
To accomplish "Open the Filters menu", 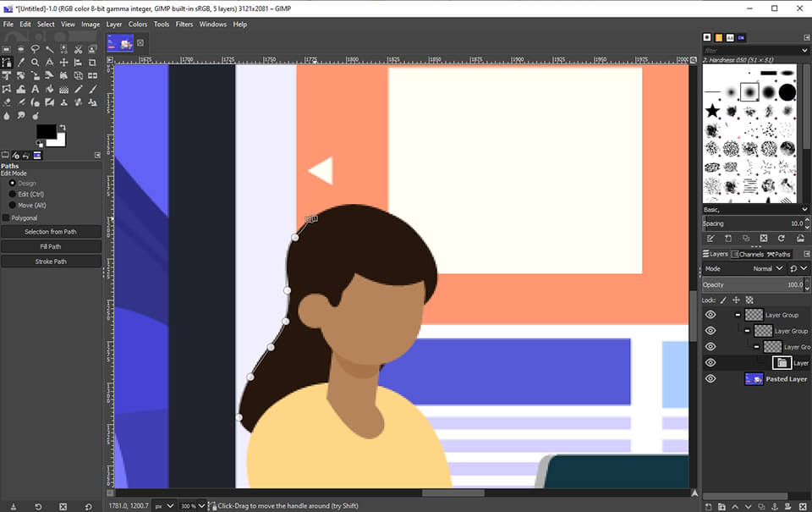I will (x=184, y=25).
